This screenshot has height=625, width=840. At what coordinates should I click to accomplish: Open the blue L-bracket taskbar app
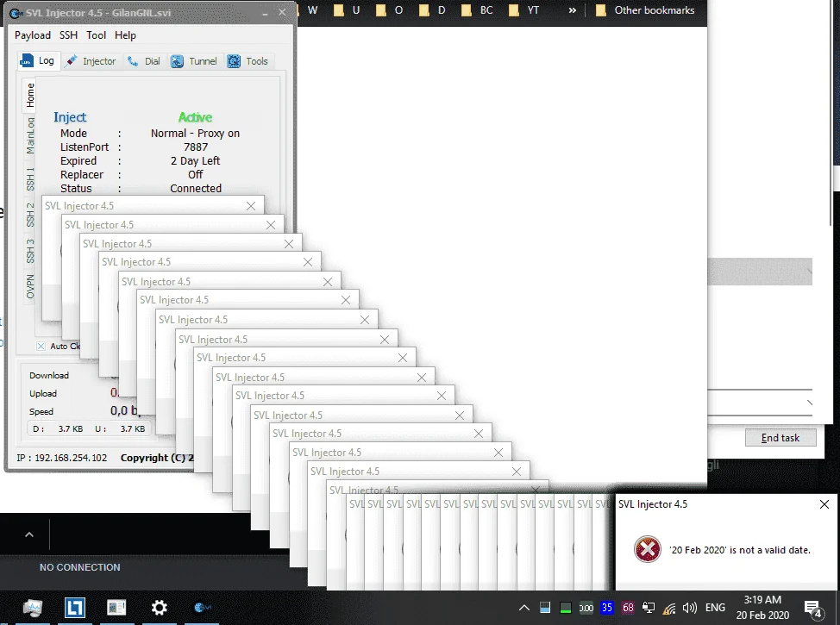(75, 607)
